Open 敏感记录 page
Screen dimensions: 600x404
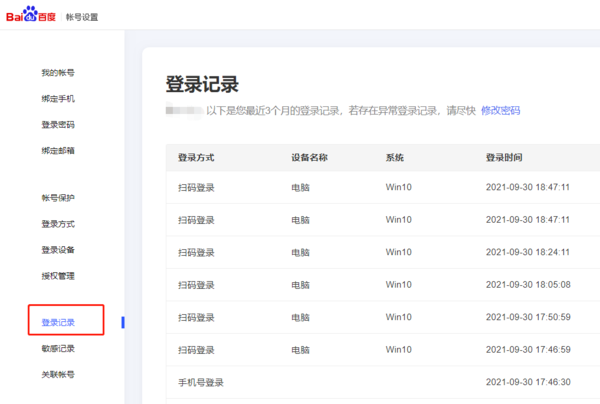point(58,349)
